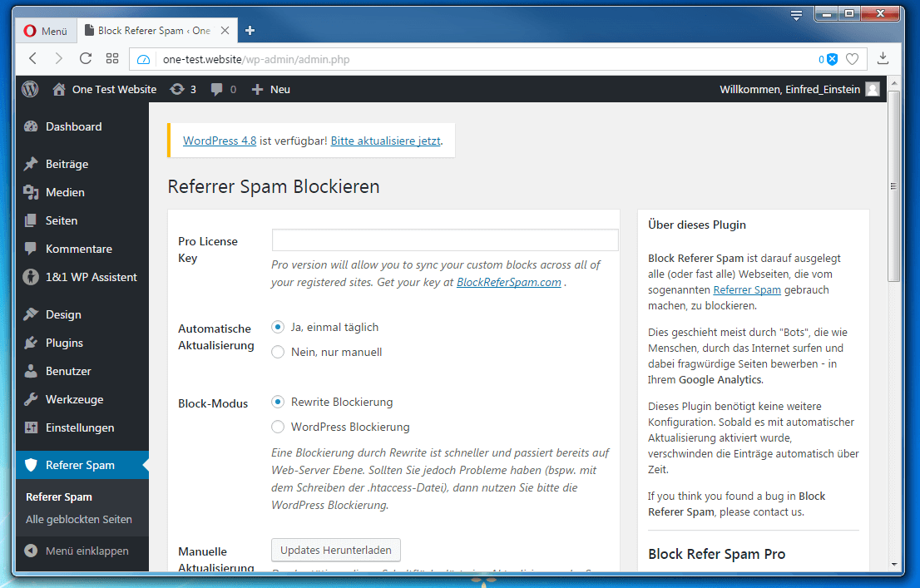The image size is (920, 588).
Task: Click the WordPress 4.8 link
Action: tap(220, 141)
